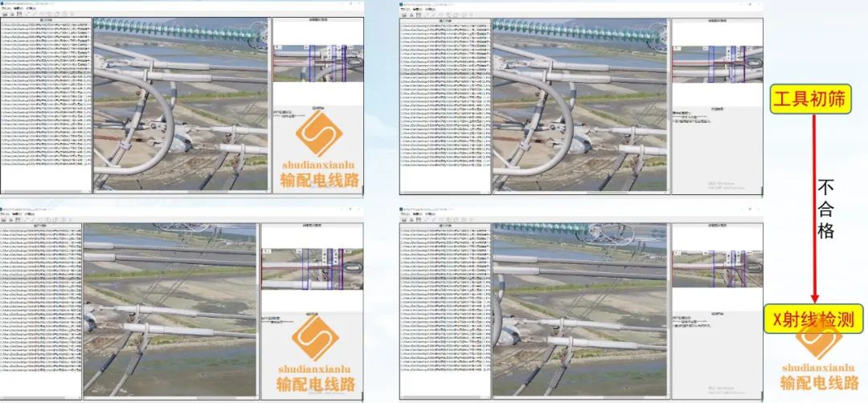Image resolution: width=868 pixels, height=403 pixels.
Task: Select the highlighted file row in the bottom-left window's list
Action: [x=41, y=278]
